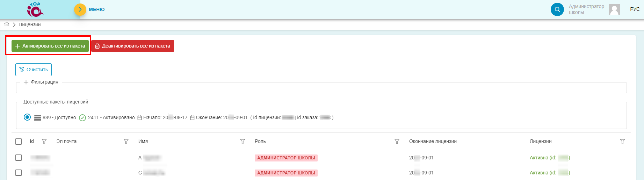
Task: Open the РУС language selector
Action: pos(635,9)
